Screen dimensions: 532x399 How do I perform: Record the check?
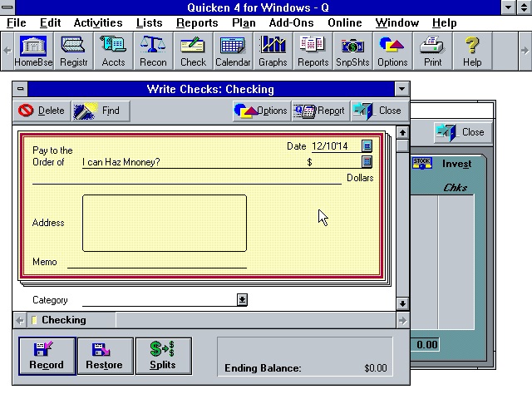pyautogui.click(x=47, y=356)
